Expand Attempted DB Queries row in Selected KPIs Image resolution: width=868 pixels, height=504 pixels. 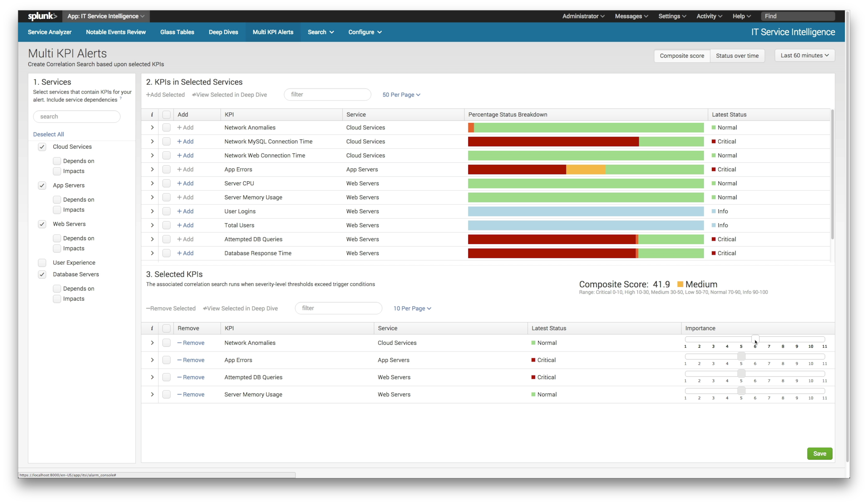click(x=152, y=377)
